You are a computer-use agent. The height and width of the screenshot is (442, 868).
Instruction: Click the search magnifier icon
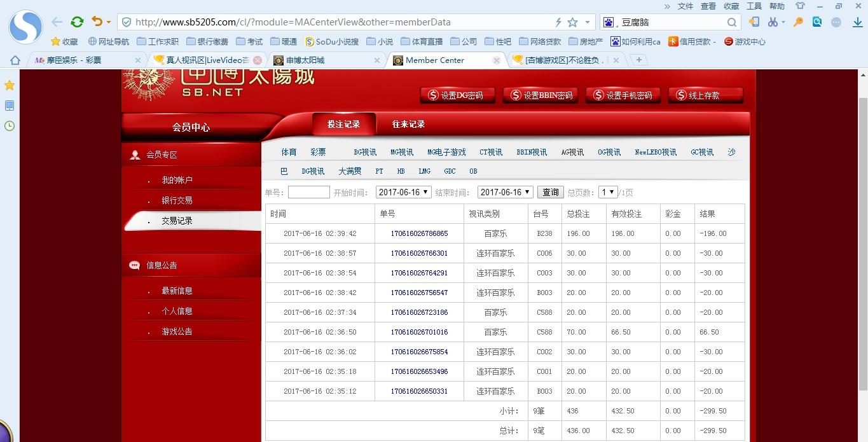(732, 22)
